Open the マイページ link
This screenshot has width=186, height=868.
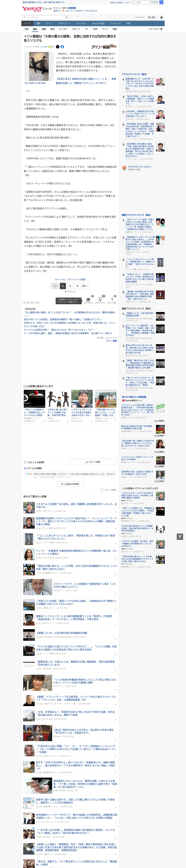click(139, 18)
